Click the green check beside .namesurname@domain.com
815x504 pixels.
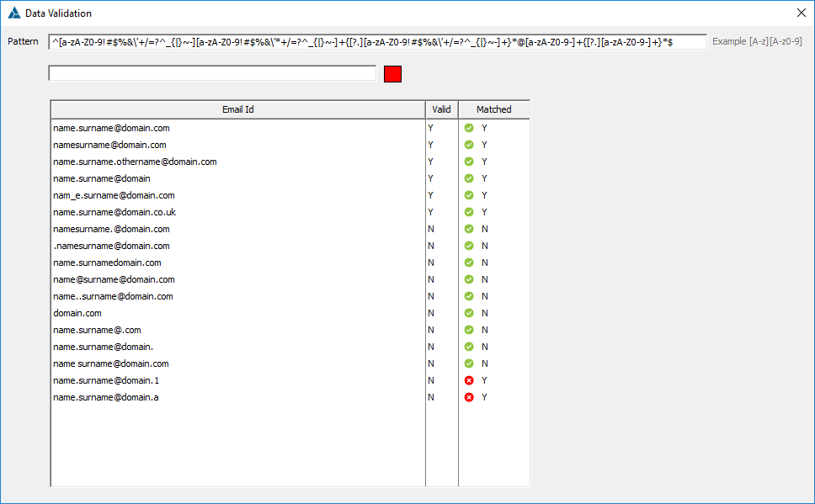coord(469,246)
